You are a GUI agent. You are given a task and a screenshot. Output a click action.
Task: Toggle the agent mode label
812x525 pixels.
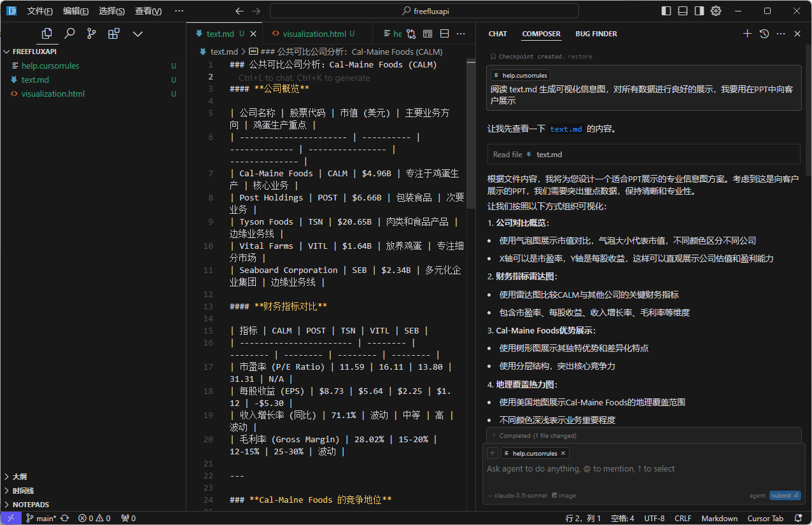(757, 495)
